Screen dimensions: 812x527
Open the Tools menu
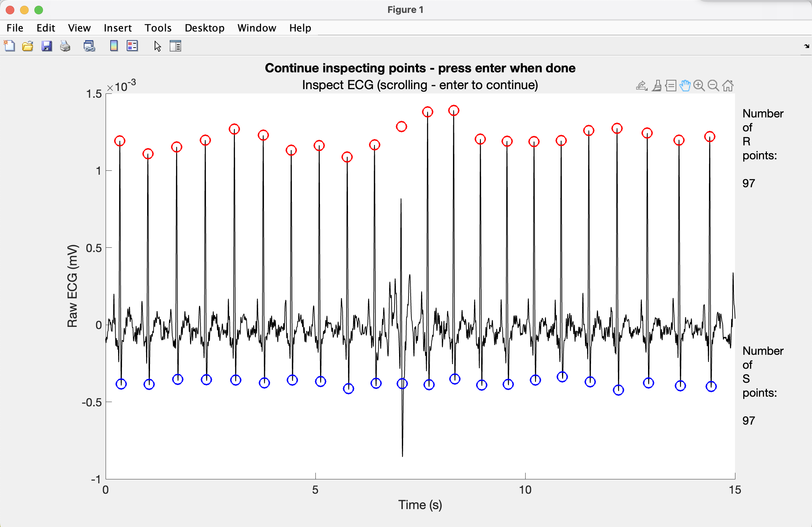coord(158,28)
